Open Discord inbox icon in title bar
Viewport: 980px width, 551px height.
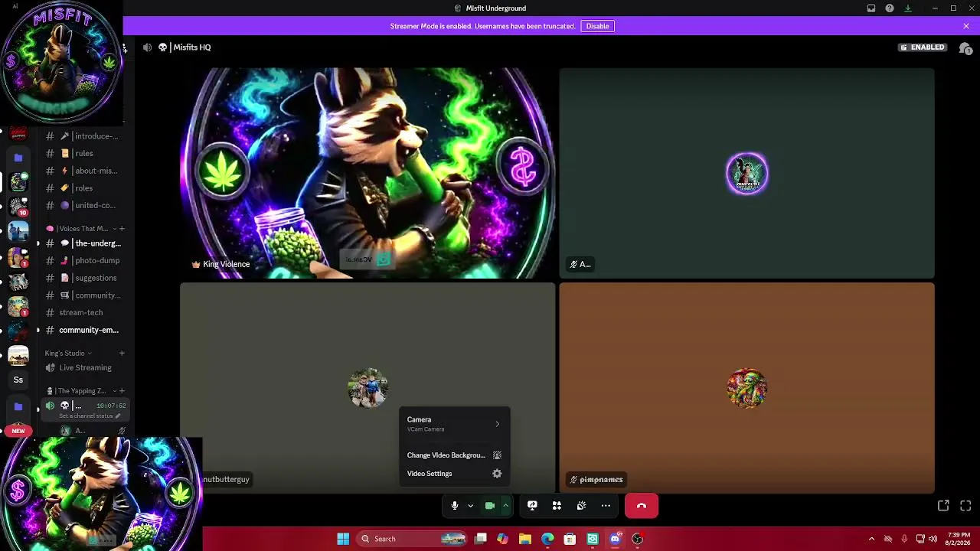click(871, 8)
